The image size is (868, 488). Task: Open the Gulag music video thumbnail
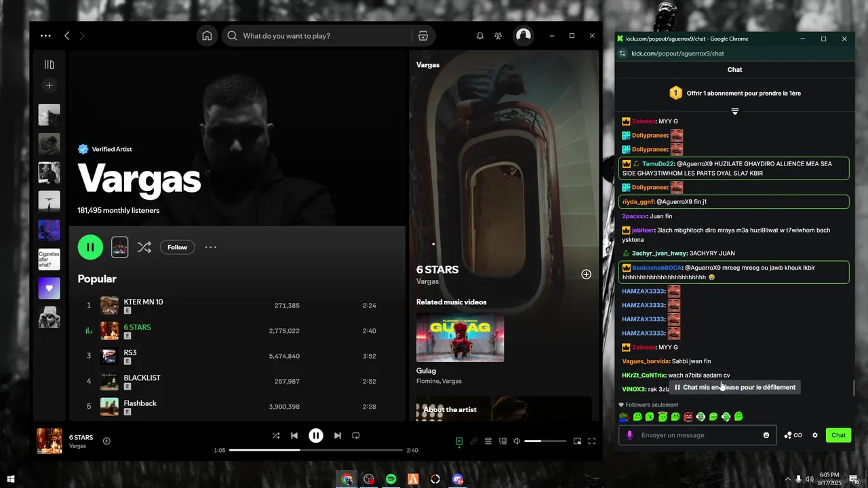[x=460, y=337]
